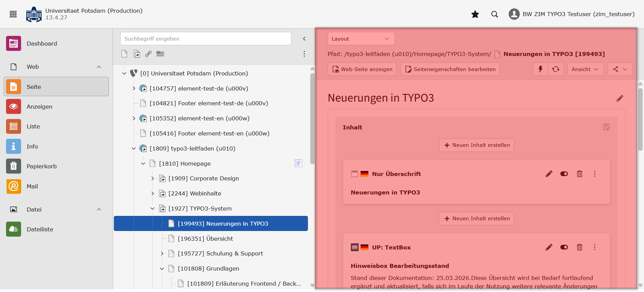644x292 pixels.
Task: Click Web-Seite anzeigen button
Action: point(362,69)
